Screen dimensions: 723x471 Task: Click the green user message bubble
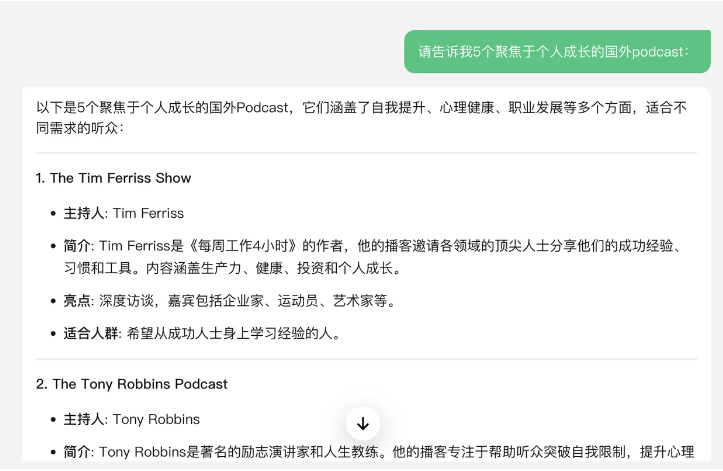point(557,52)
